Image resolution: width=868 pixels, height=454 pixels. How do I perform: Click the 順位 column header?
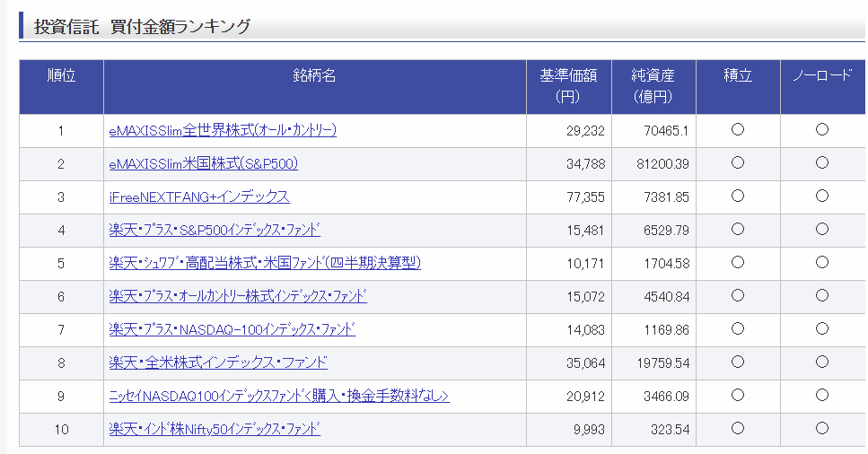[61, 76]
